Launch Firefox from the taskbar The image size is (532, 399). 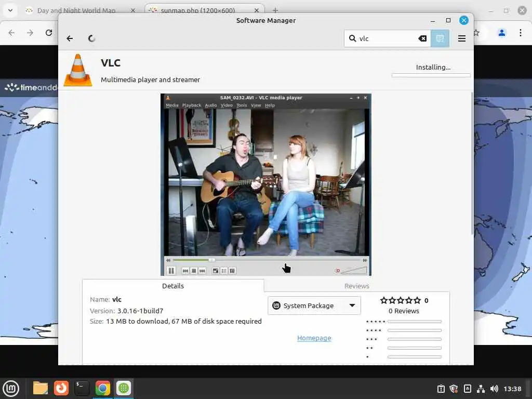(61, 388)
